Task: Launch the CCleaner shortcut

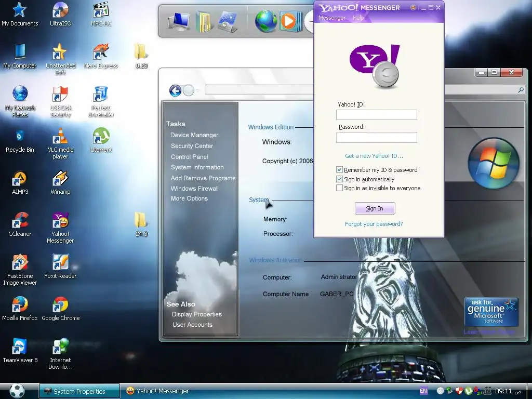Action: tap(20, 224)
